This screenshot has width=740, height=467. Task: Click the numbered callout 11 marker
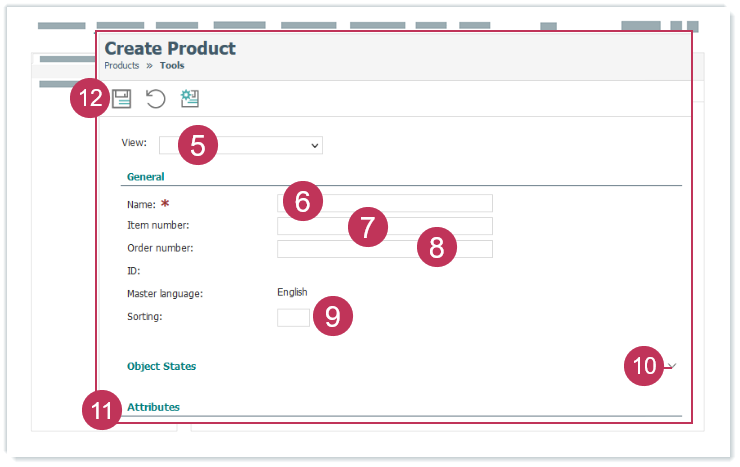pos(99,411)
